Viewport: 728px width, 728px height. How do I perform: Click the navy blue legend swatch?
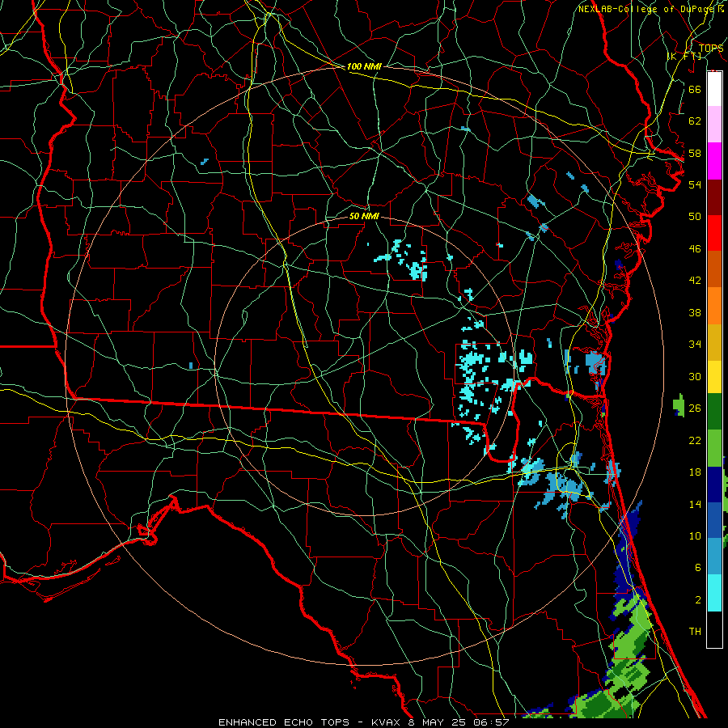tap(714, 485)
